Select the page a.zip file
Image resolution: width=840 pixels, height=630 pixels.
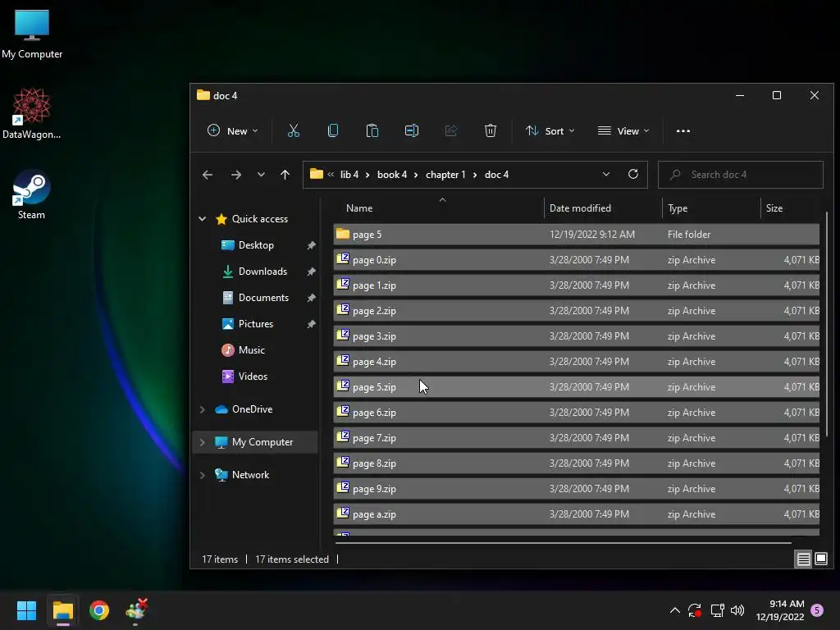[x=576, y=514]
